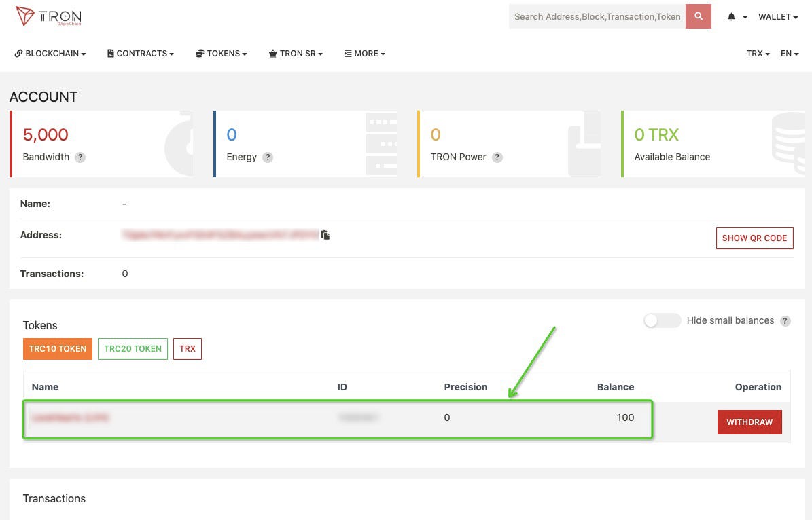Click the SHOW QR CODE button

[x=754, y=238]
